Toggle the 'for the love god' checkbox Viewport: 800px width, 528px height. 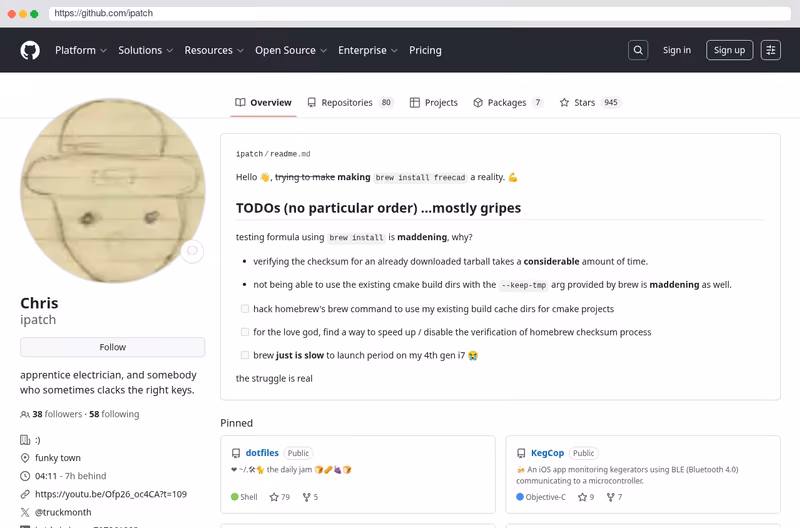coord(245,332)
